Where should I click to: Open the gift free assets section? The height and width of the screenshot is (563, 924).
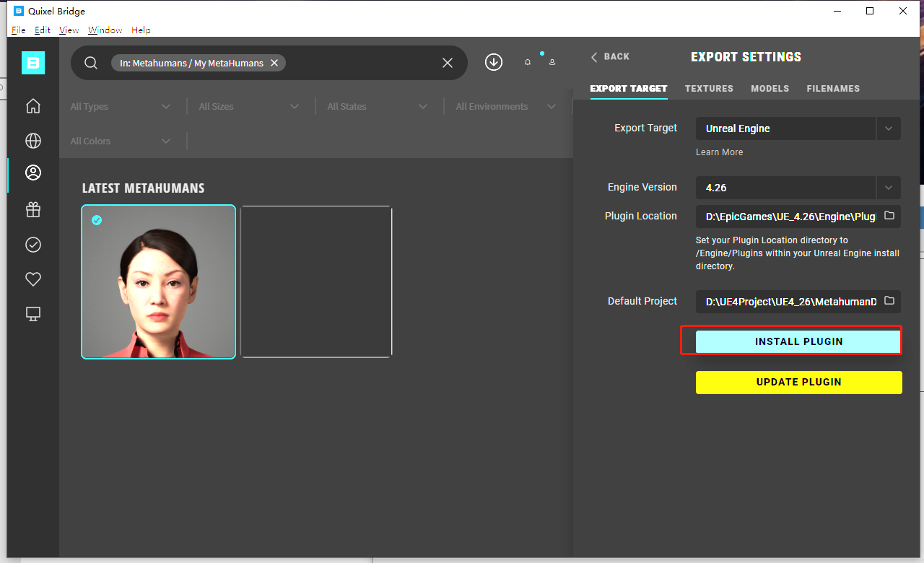pos(33,210)
